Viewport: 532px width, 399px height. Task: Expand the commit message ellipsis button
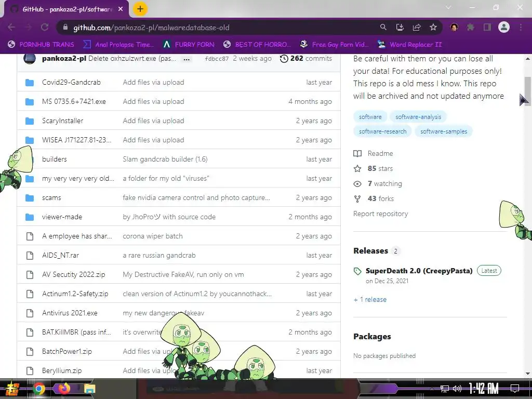(x=187, y=59)
